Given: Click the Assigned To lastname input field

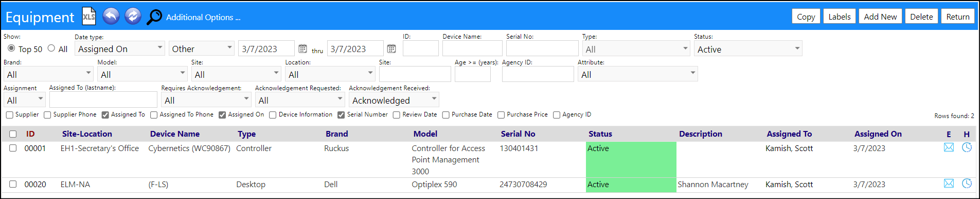Looking at the screenshot, I should coord(103,100).
